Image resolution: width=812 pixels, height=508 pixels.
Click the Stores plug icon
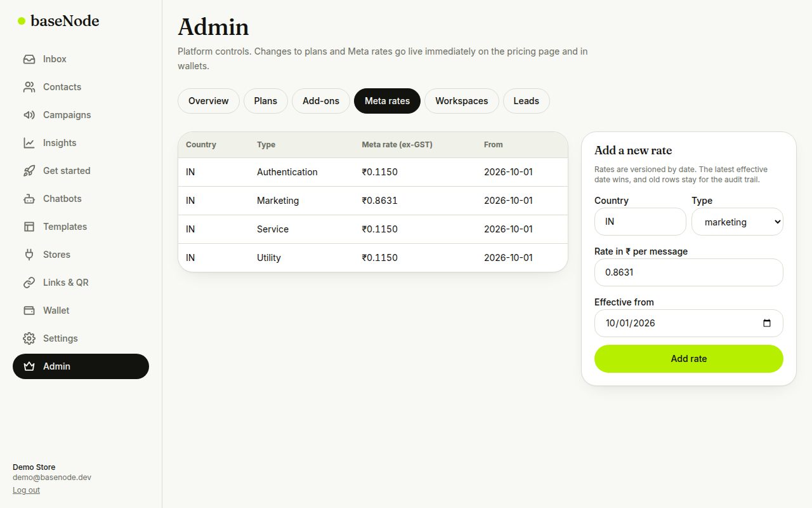[29, 255]
